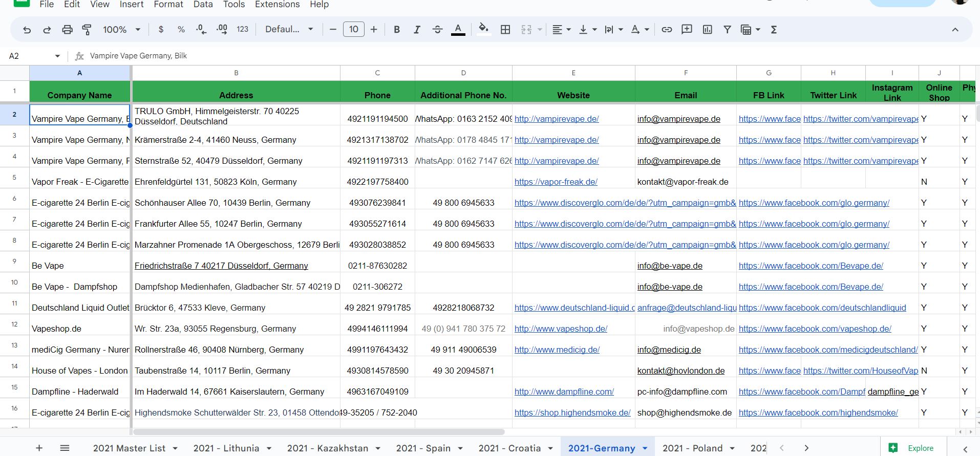
Task: Click the info@medicig.de email link
Action: click(669, 350)
